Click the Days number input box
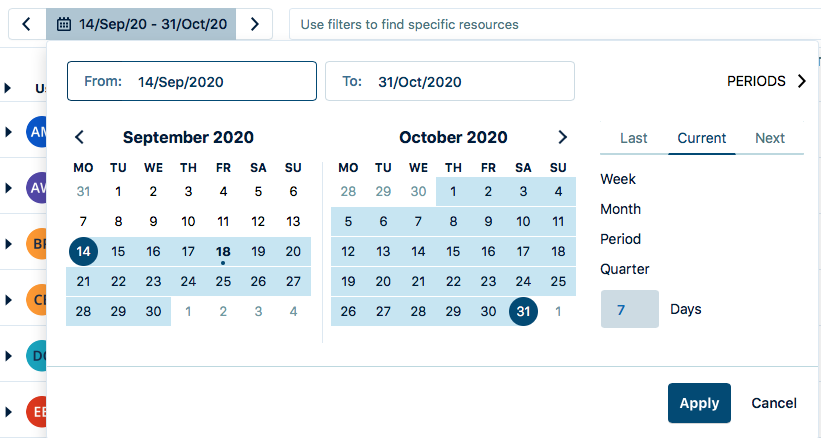 (630, 309)
